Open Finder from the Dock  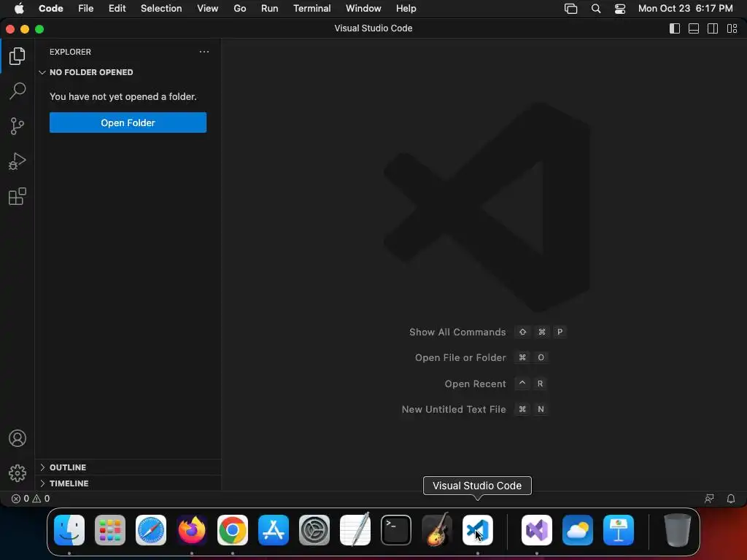point(69,530)
